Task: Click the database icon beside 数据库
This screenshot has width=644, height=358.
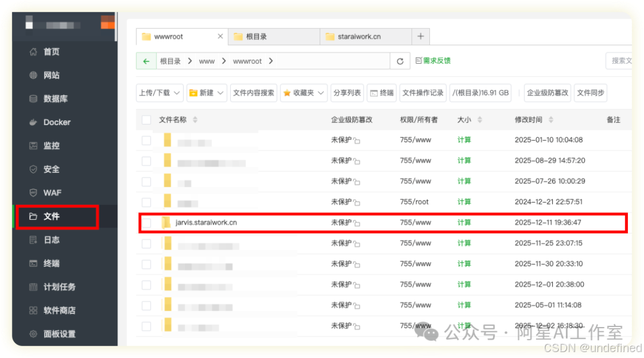Action: 33,98
